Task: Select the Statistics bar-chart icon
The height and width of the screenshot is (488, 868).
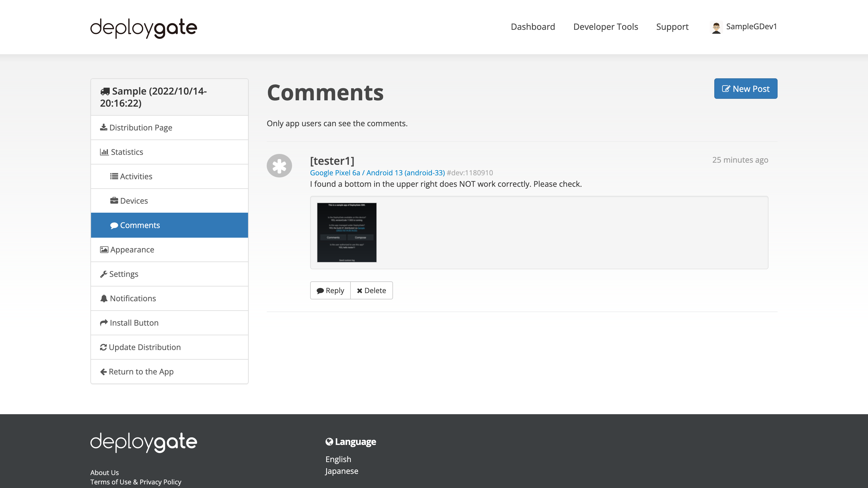Action: [105, 152]
